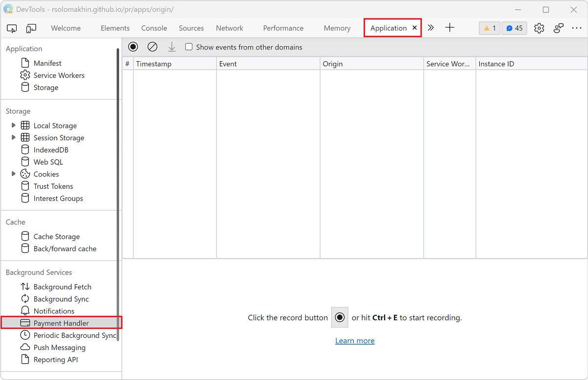This screenshot has width=588, height=380.
Task: Open the Learn more link
Action: (x=355, y=340)
